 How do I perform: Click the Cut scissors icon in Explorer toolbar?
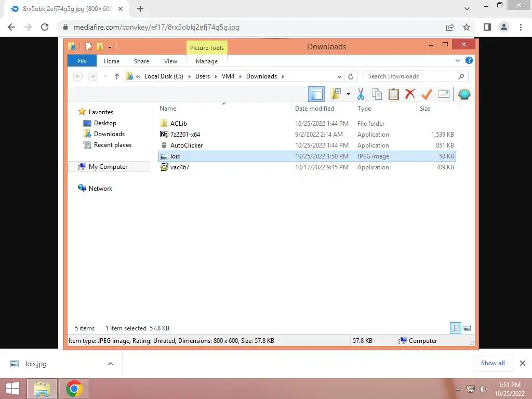coord(361,94)
